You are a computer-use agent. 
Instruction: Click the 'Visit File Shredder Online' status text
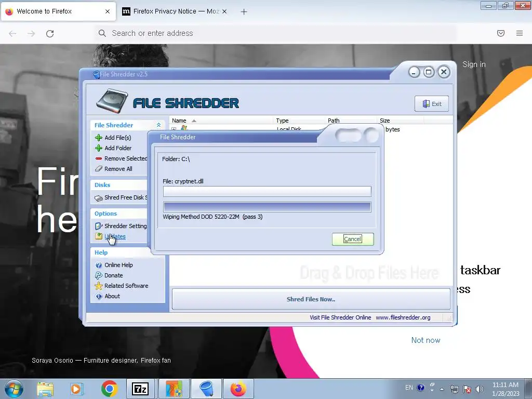[x=340, y=317]
